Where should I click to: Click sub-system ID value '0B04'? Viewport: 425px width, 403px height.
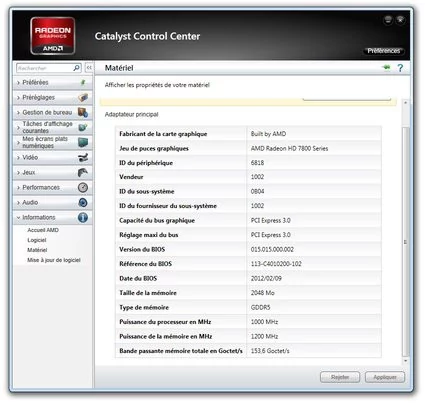(x=257, y=191)
